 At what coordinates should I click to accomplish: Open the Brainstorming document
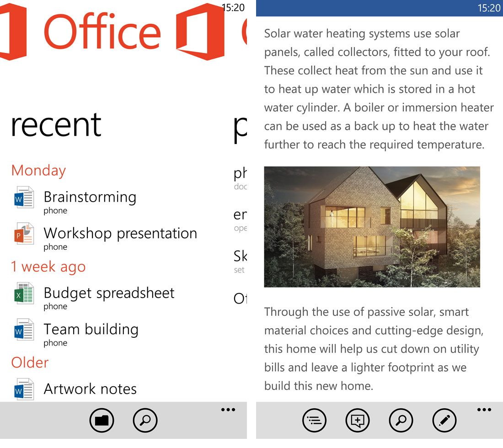pos(90,202)
